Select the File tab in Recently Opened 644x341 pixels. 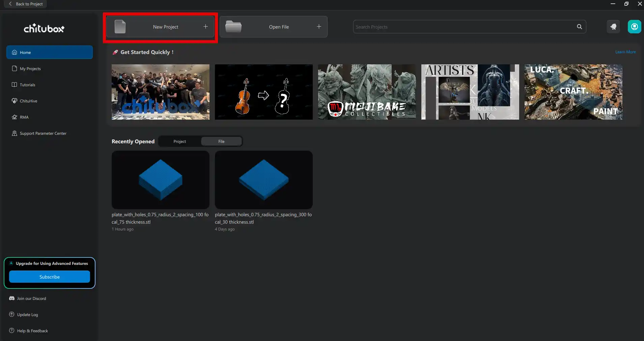(x=221, y=142)
